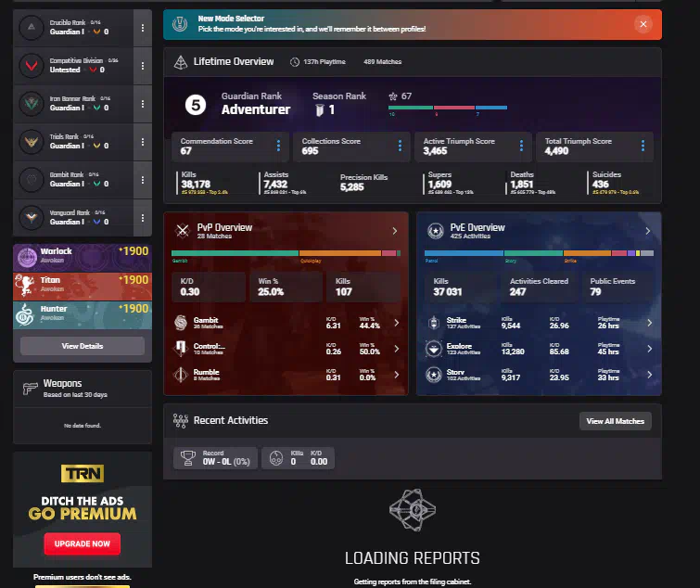This screenshot has height=588, width=700.
Task: Click the Gambit mode icon
Action: (x=181, y=323)
